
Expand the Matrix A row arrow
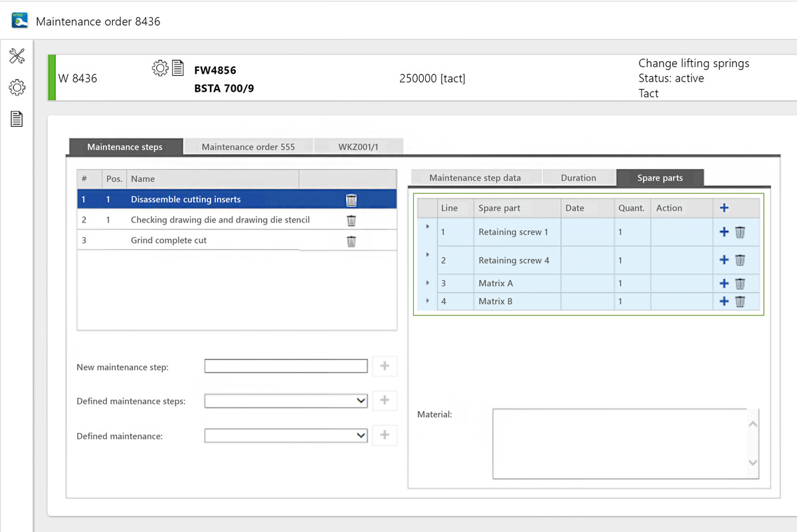click(x=427, y=283)
